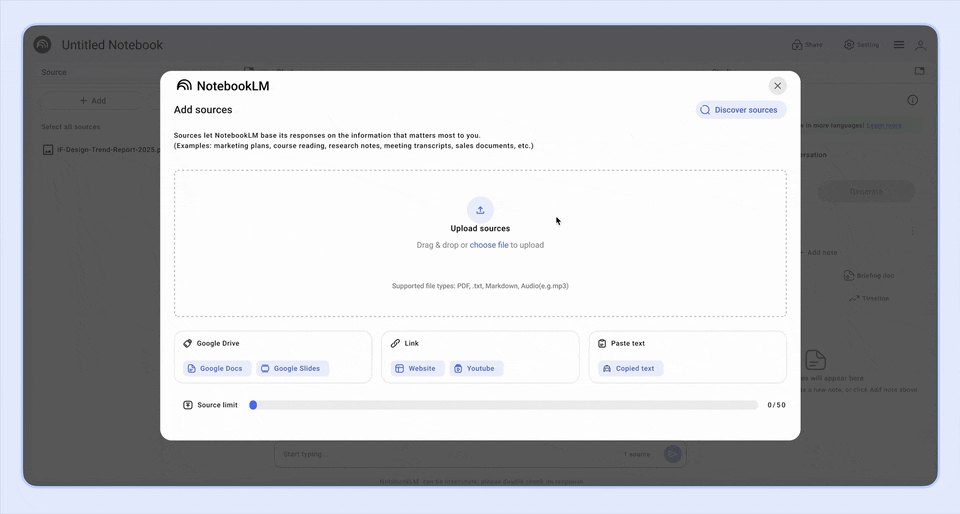Image resolution: width=960 pixels, height=514 pixels.
Task: Click the Google Drive icon
Action: click(x=187, y=343)
